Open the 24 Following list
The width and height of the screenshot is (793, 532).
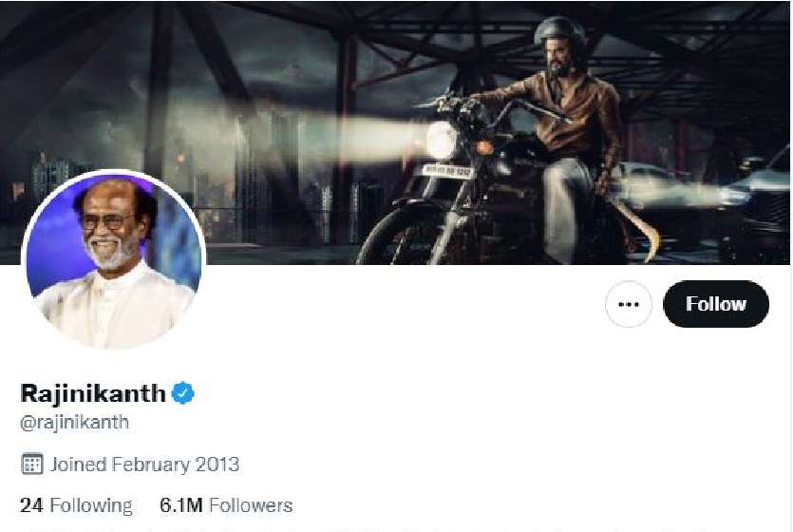(x=76, y=505)
